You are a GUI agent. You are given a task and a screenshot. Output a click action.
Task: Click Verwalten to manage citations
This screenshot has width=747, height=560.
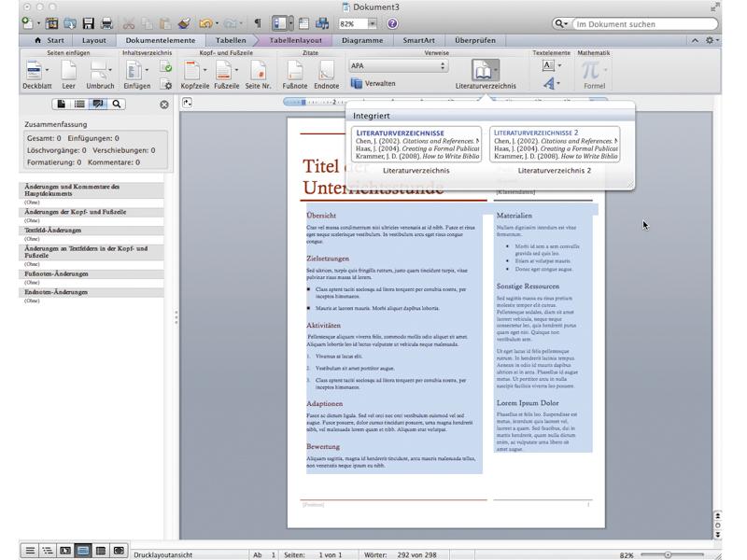pos(373,83)
